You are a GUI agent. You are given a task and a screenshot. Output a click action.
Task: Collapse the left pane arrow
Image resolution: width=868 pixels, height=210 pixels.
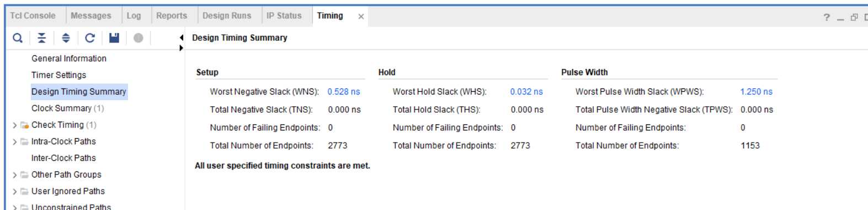(x=181, y=38)
